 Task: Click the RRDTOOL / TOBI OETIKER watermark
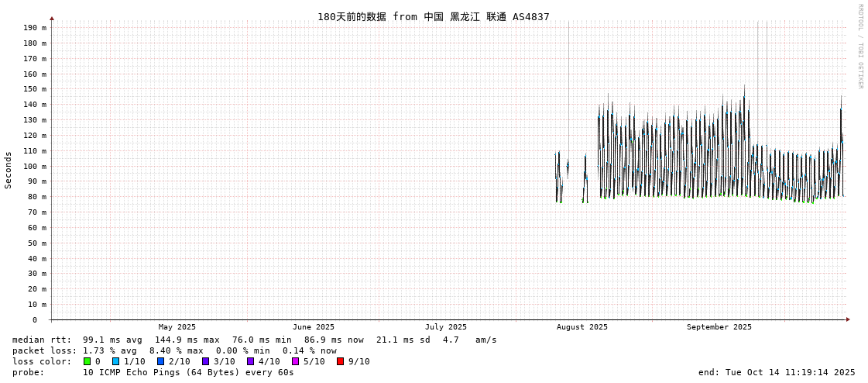pos(859,47)
